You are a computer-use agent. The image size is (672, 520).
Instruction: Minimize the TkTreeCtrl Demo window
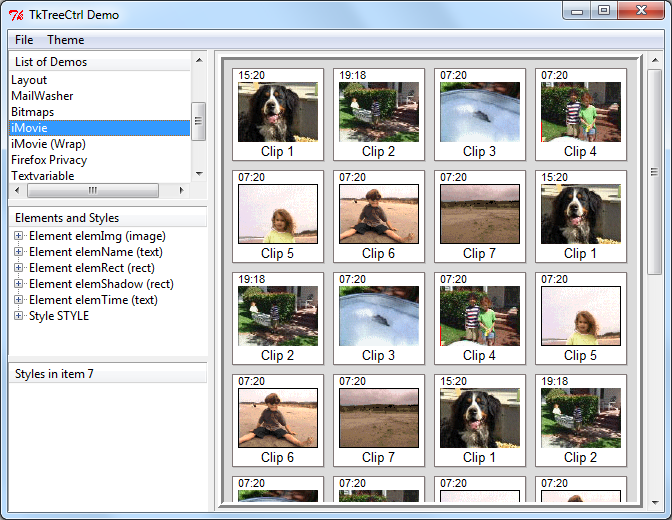click(x=577, y=11)
